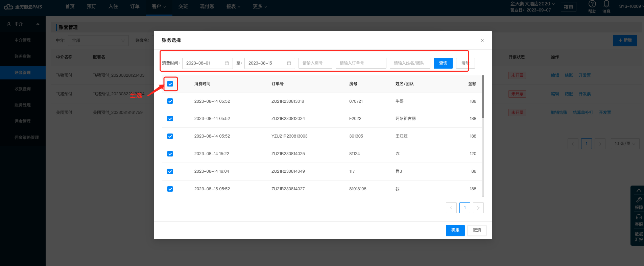This screenshot has width=644, height=266.
Task: Click 结账 for 飞猪预付_20230828123403 row
Action: [x=569, y=75]
